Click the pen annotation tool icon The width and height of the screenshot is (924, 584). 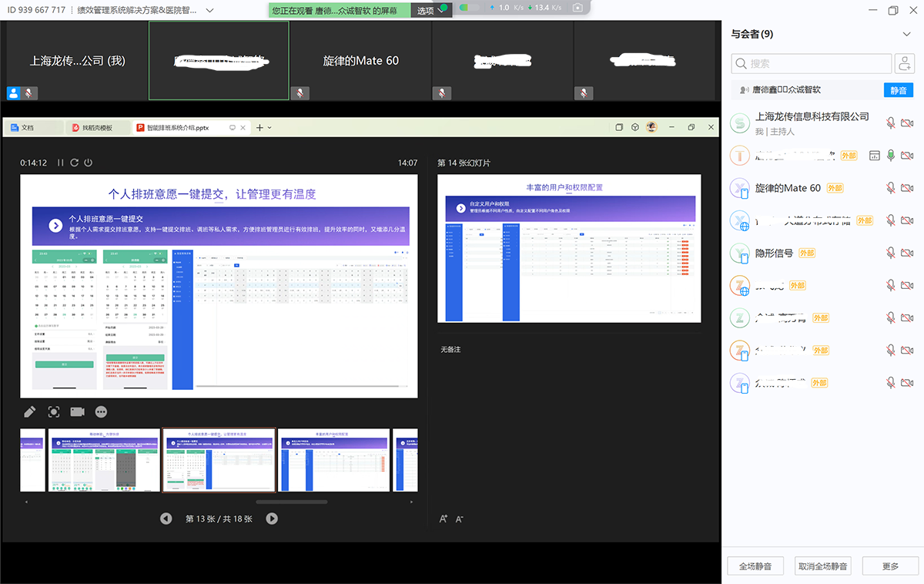30,412
